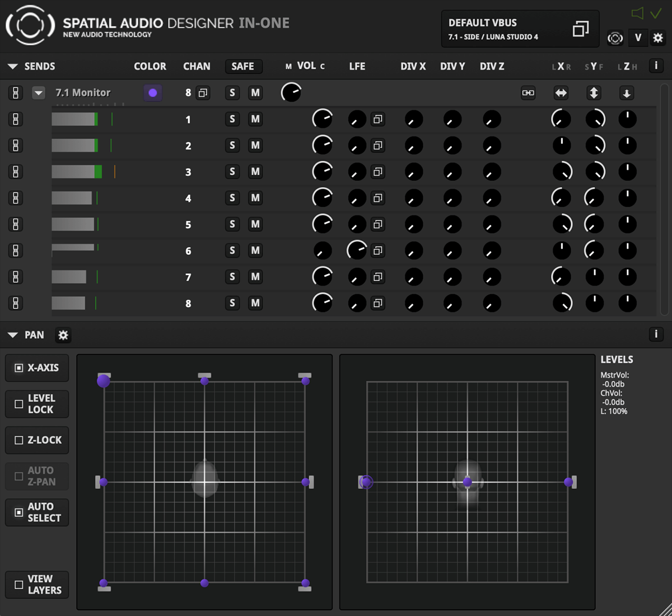Screen dimensions: 672x616
Task: Mute channel 6 with M button
Action: [x=255, y=250]
